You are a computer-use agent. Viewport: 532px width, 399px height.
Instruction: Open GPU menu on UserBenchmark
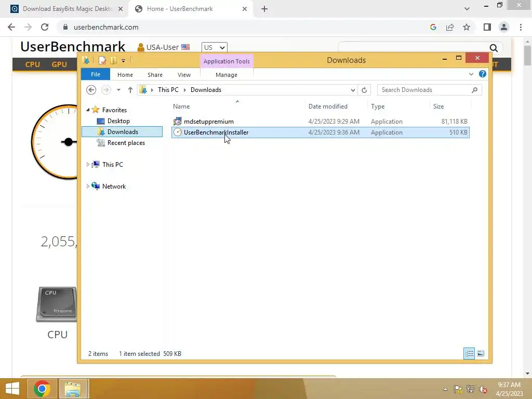pos(59,64)
